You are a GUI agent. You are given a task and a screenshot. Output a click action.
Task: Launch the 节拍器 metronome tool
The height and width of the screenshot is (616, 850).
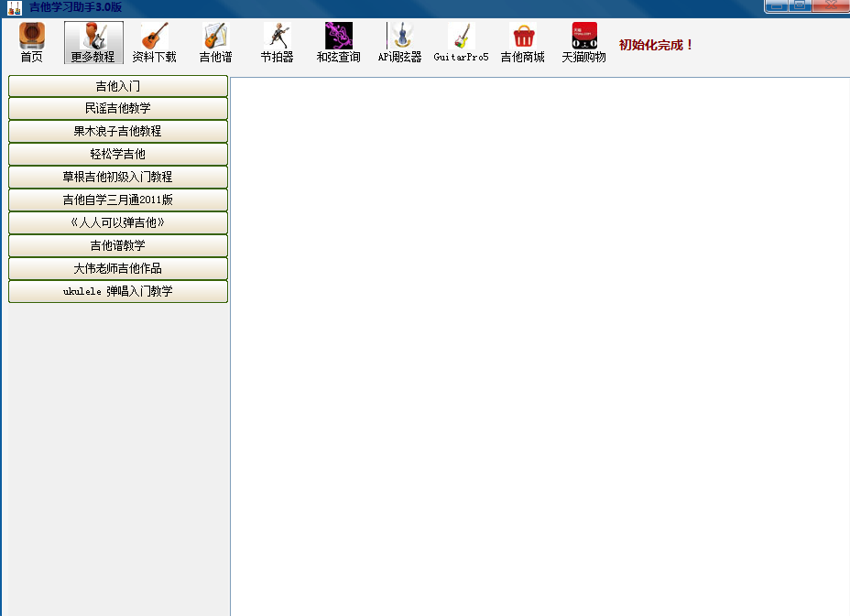point(277,43)
